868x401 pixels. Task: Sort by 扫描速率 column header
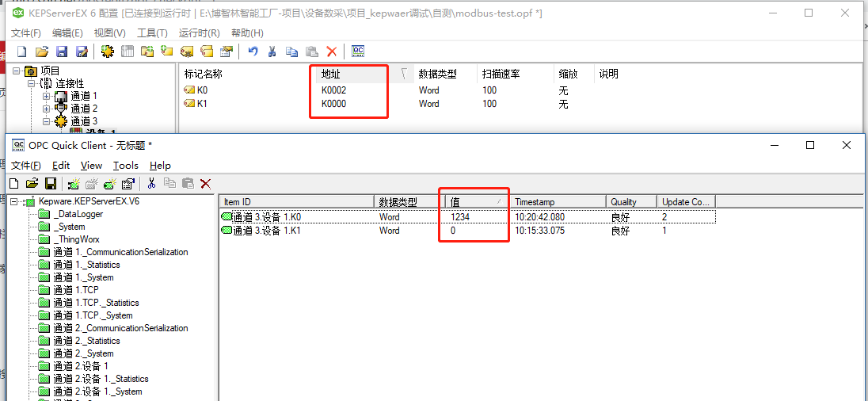pos(516,74)
